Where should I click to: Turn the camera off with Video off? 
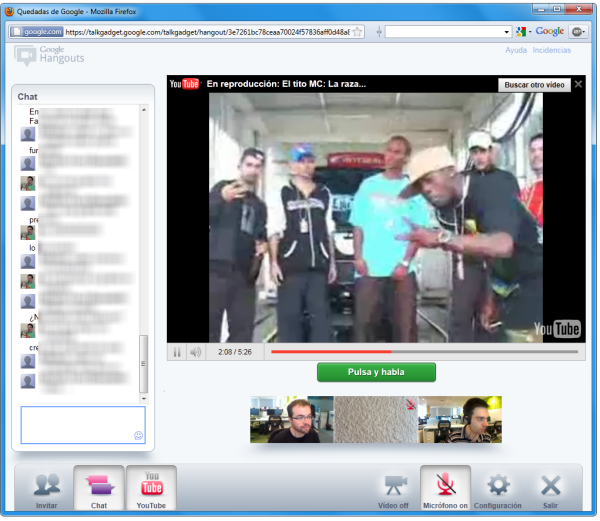(393, 491)
